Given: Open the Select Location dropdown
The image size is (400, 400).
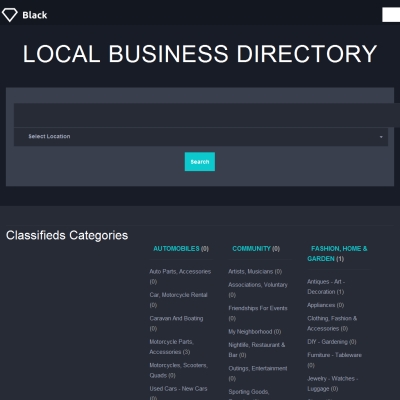Looking at the screenshot, I should [201, 137].
